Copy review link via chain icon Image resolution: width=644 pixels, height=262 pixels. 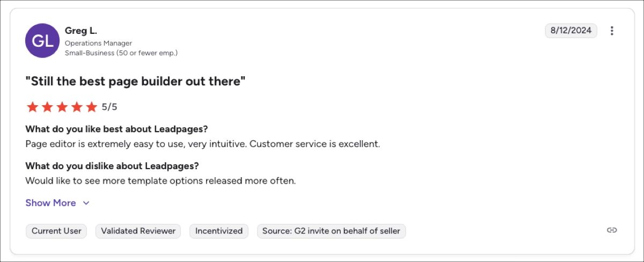pyautogui.click(x=612, y=230)
